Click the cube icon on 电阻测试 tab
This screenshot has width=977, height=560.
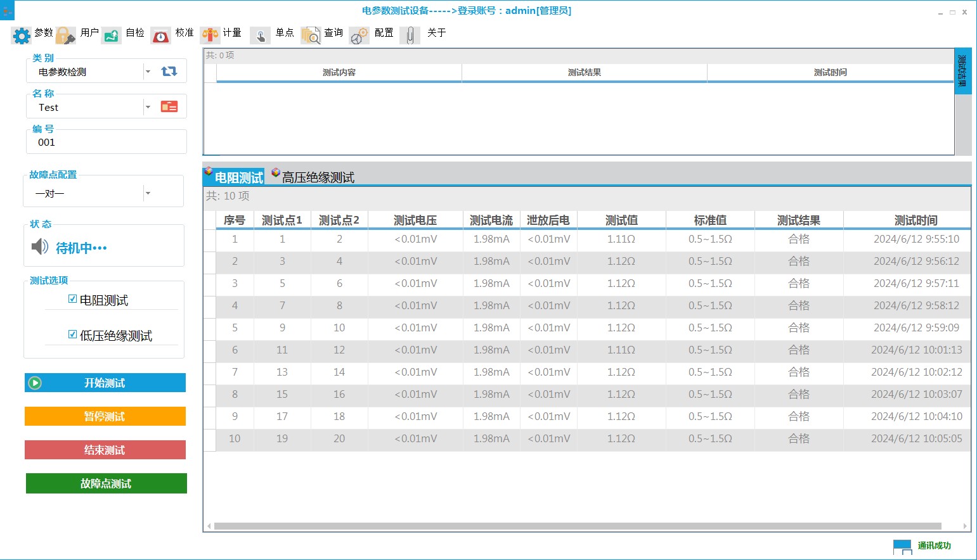209,172
